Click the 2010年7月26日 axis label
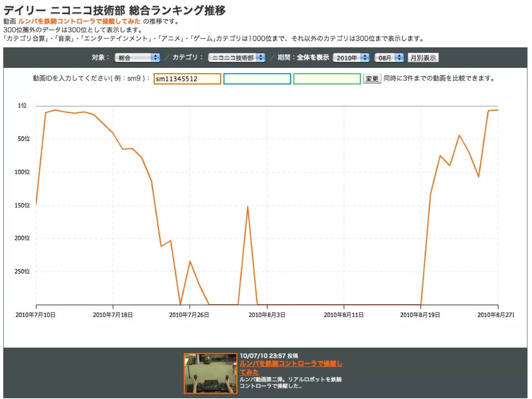The image size is (532, 399). click(189, 315)
